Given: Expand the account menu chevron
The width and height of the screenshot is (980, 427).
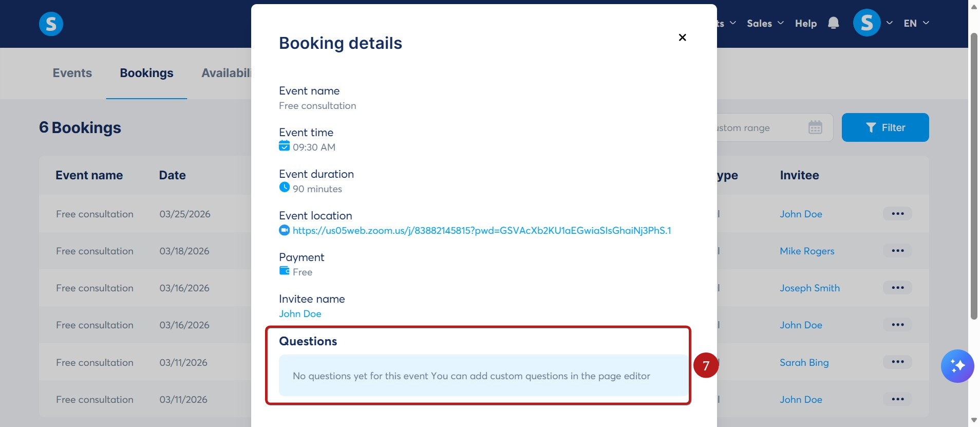Looking at the screenshot, I should coord(890,23).
